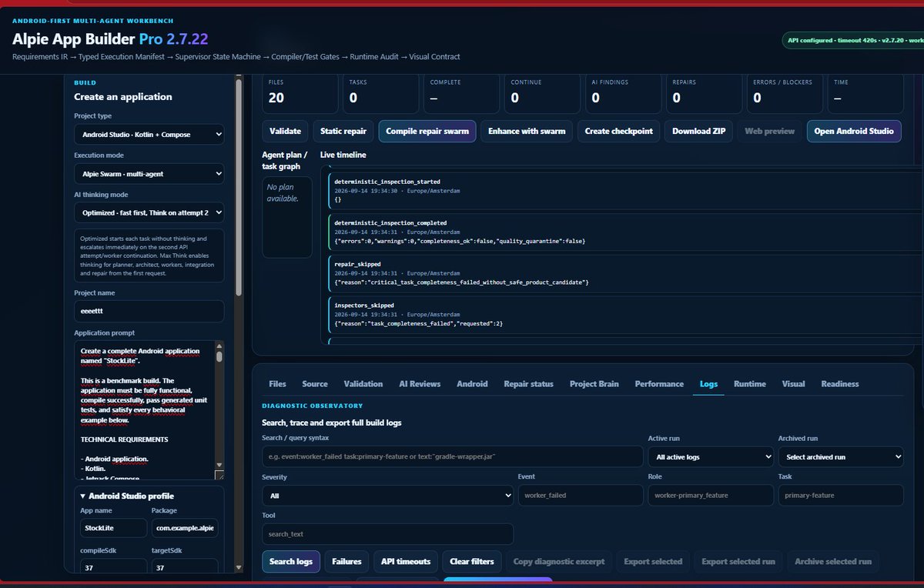Click inside the Application prompt textarea
Viewport: 924px width, 588px height.
[x=143, y=410]
